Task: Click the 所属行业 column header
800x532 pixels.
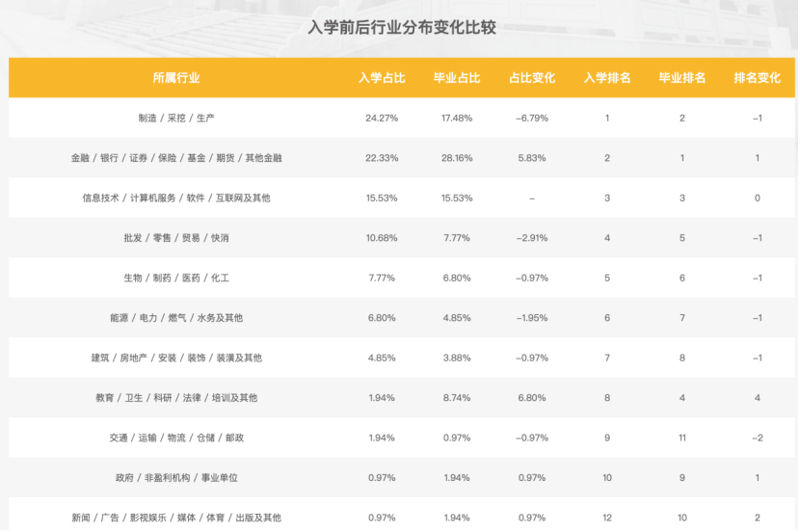Action: pos(176,78)
